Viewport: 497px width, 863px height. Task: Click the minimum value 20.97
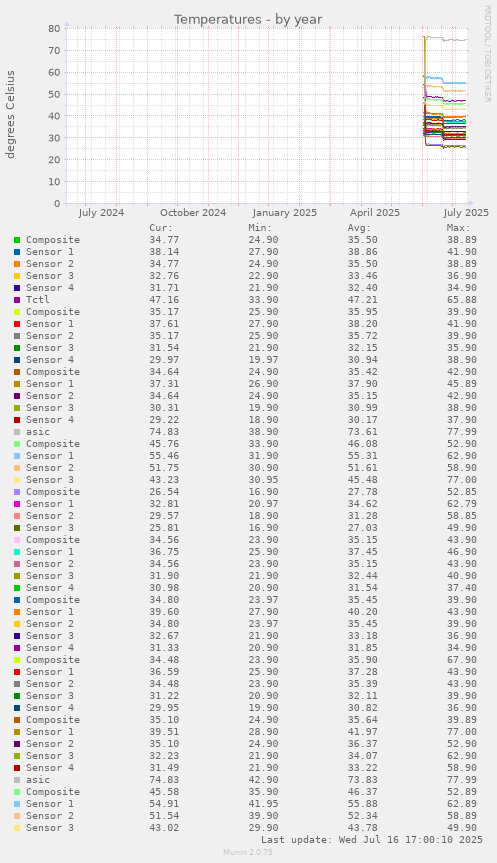263,504
